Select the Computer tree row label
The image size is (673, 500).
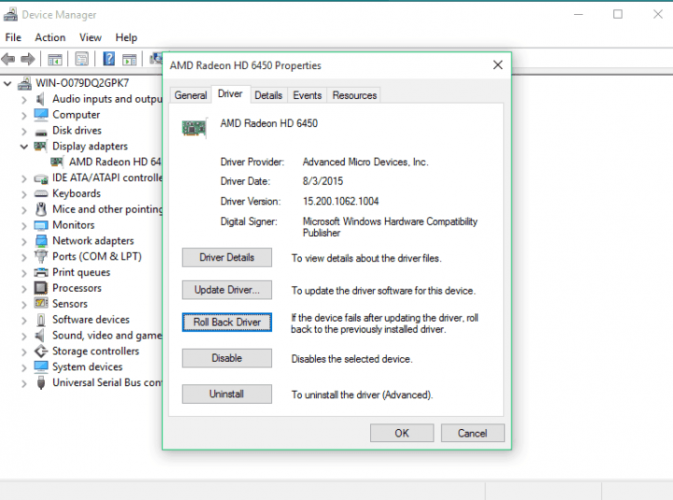click(76, 115)
